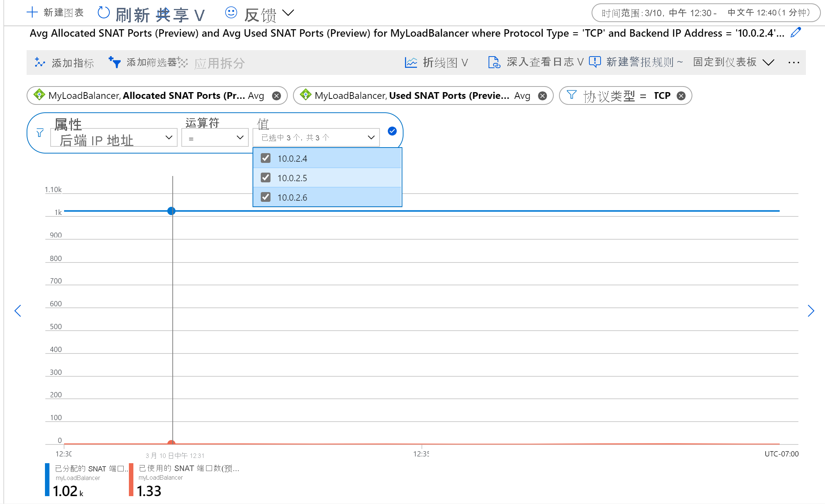Open the property dropdown Backend IP address
The height and width of the screenshot is (504, 825).
pos(114,138)
